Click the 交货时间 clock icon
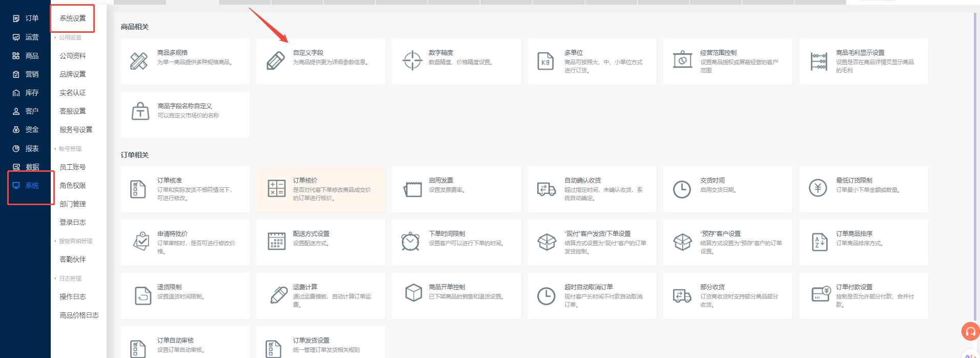 682,189
